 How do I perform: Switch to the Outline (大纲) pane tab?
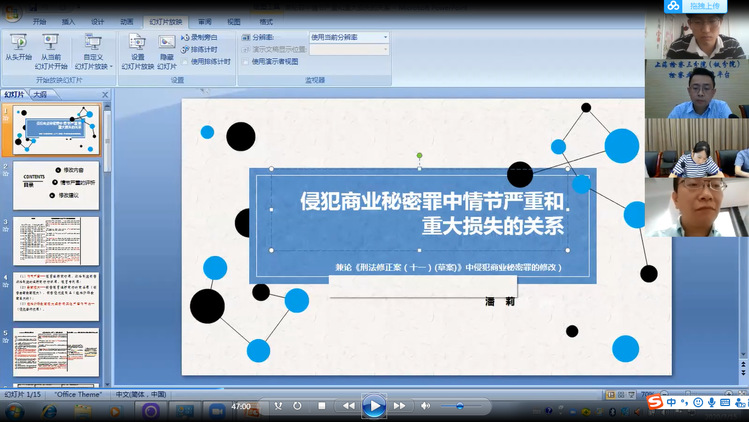(40, 94)
